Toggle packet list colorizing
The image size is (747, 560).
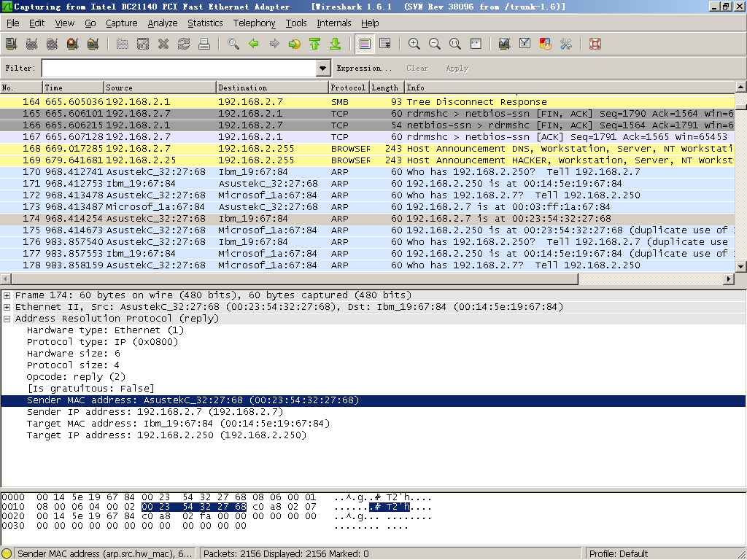point(365,44)
